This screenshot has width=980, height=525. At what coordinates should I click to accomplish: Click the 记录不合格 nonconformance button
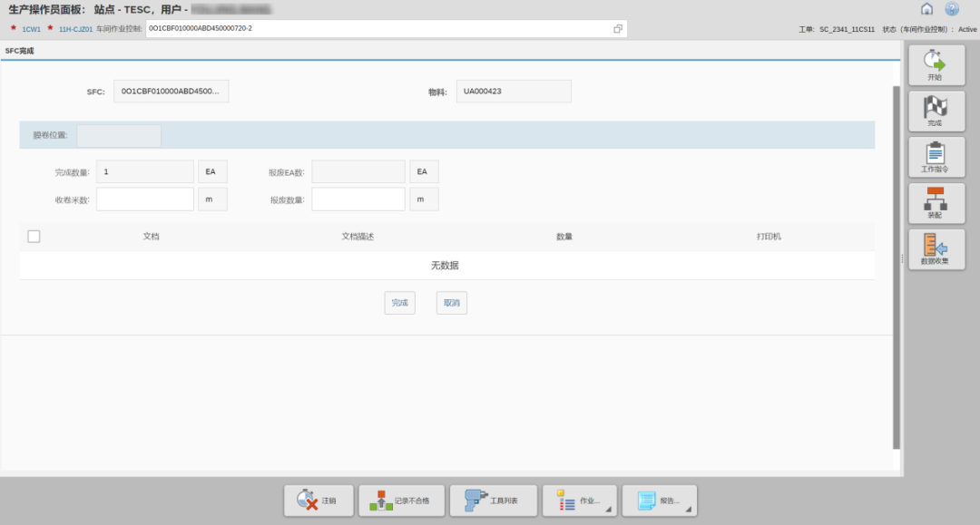point(401,501)
